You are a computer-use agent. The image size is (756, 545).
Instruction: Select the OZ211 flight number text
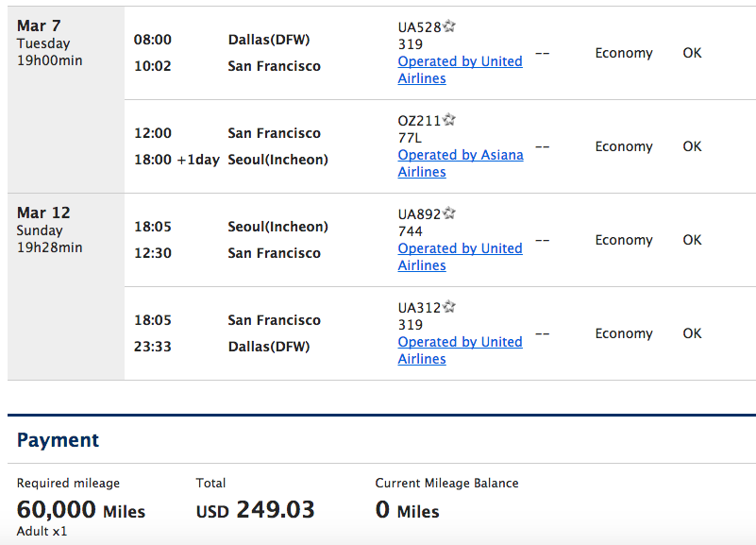click(x=419, y=121)
